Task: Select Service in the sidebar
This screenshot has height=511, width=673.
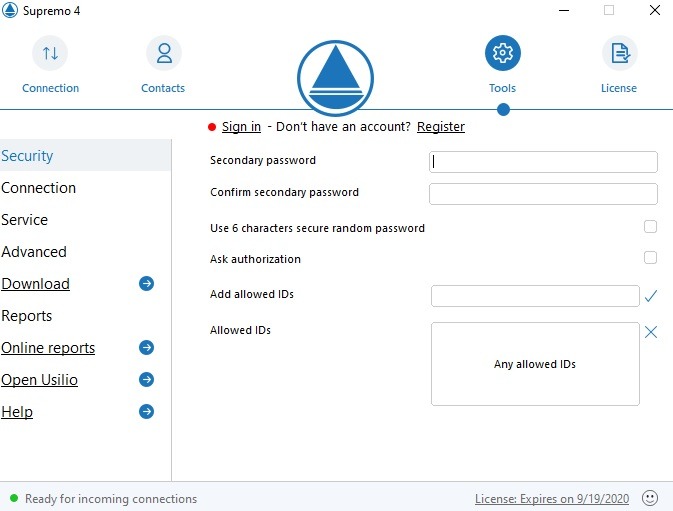Action: point(85,220)
